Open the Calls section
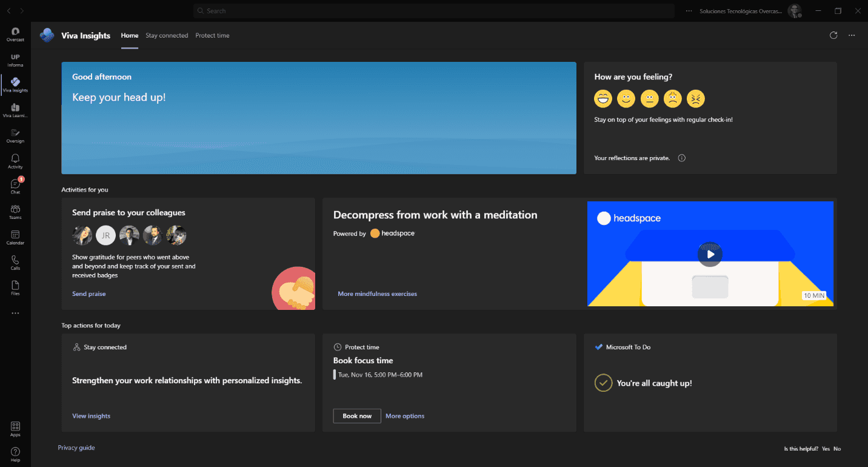Screen dimensions: 868x467 15,263
